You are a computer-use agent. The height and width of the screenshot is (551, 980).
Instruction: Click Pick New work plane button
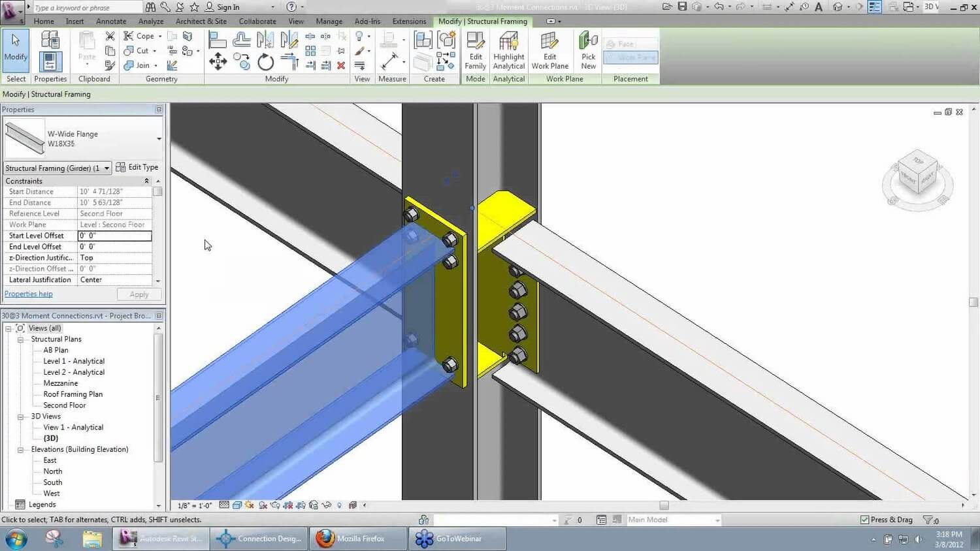point(588,51)
